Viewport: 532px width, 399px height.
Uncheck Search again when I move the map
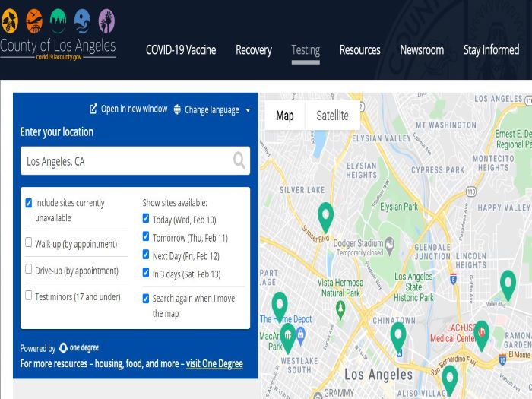click(146, 299)
